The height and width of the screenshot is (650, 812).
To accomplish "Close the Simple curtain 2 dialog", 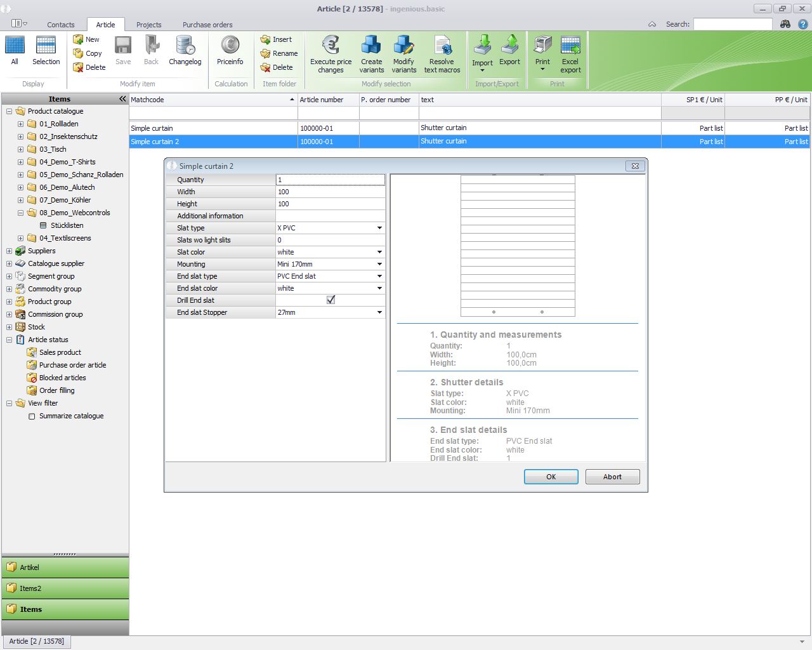I will (x=635, y=166).
